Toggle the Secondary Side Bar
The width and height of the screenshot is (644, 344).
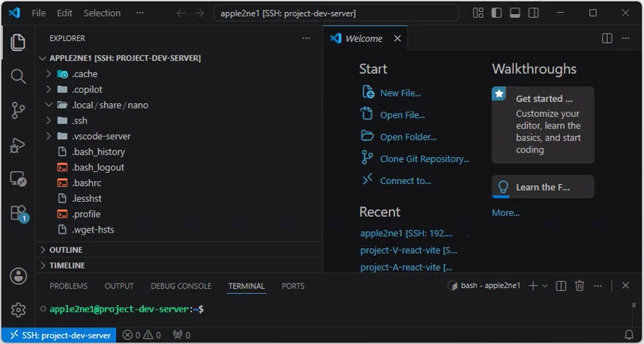coord(533,13)
